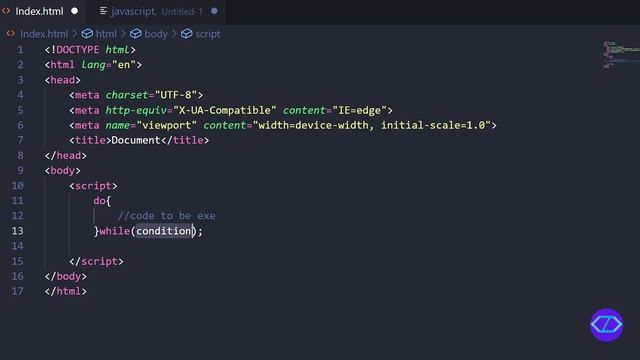The height and width of the screenshot is (360, 640).
Task: Switch to the Index.html tab
Action: click(x=40, y=11)
